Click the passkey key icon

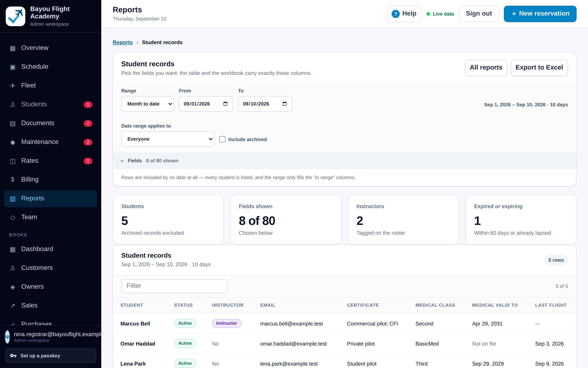point(13,356)
